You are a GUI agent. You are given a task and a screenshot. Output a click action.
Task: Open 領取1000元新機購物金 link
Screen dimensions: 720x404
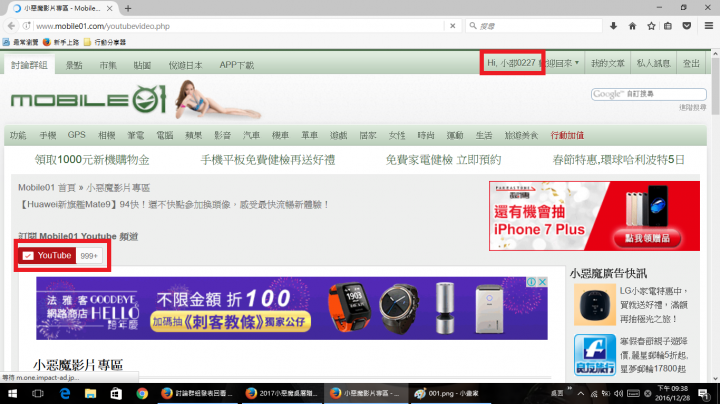92,160
